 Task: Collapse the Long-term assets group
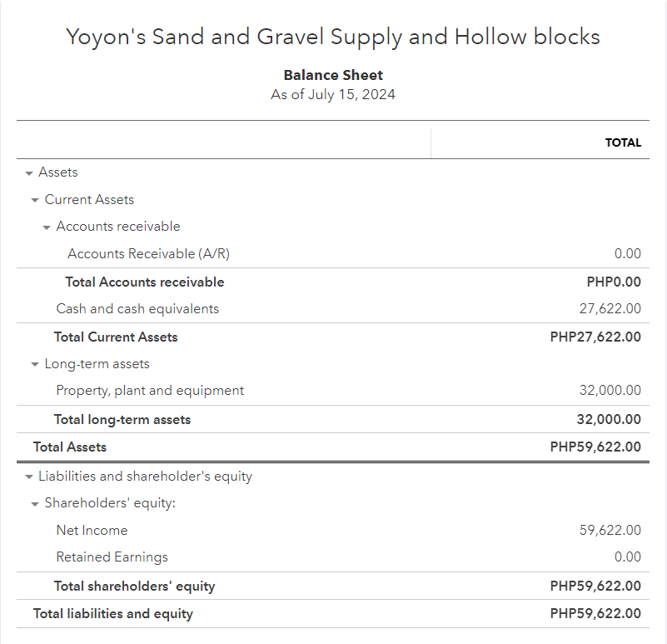[35, 364]
